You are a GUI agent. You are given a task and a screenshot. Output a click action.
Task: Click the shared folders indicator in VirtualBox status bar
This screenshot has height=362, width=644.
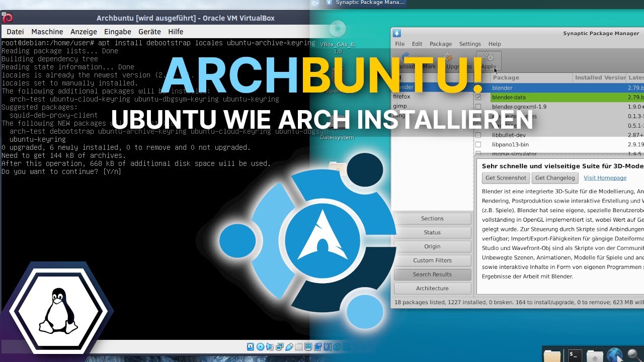coord(299,346)
